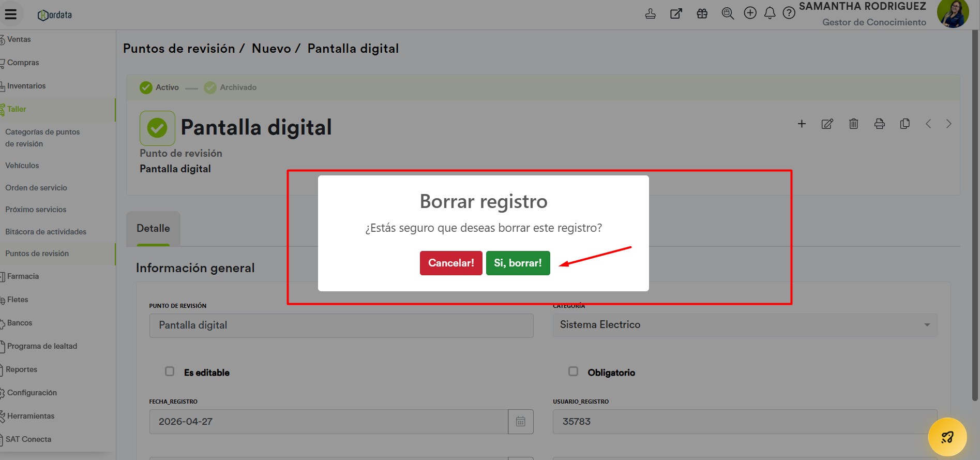The width and height of the screenshot is (980, 460).
Task: Click Samantha Rodriguez profile picture
Action: (x=953, y=13)
